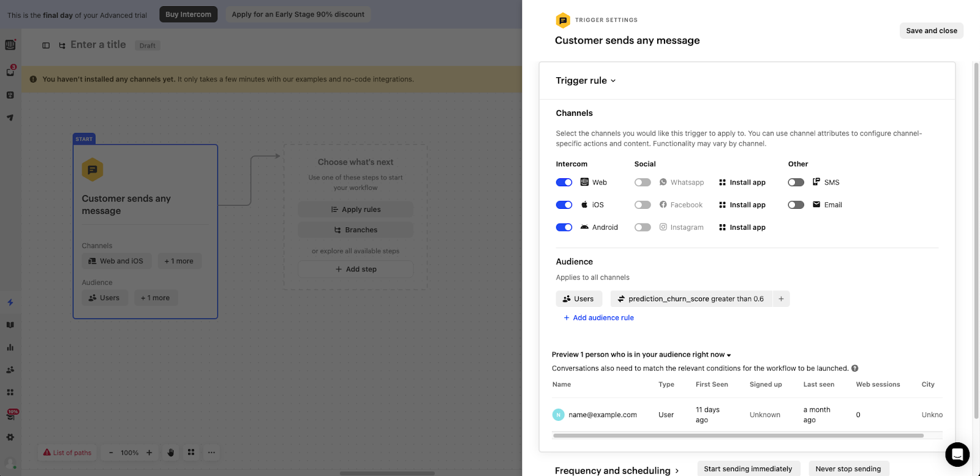Expand the Frequency and scheduling section
Screen dimensions: 980x476
(x=617, y=470)
